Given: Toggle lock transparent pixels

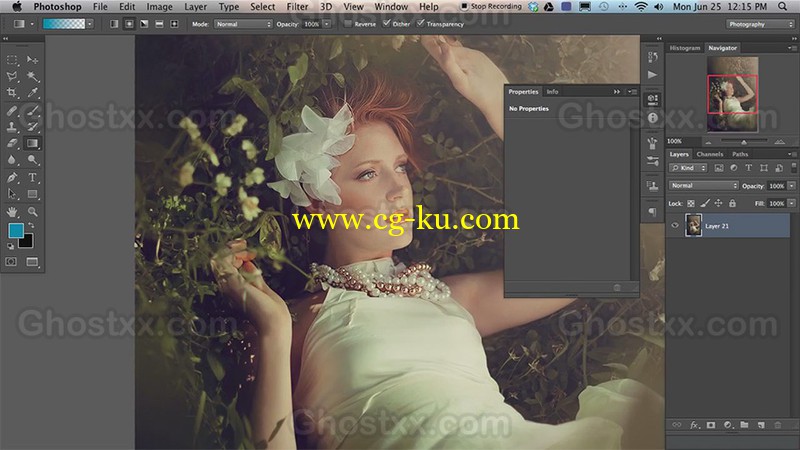Looking at the screenshot, I should (691, 204).
